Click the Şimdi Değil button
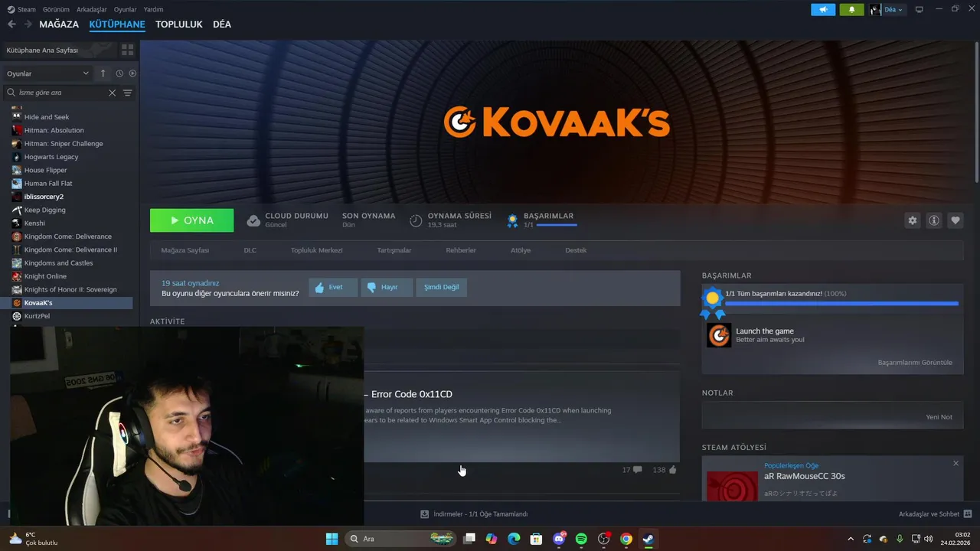 tap(442, 288)
